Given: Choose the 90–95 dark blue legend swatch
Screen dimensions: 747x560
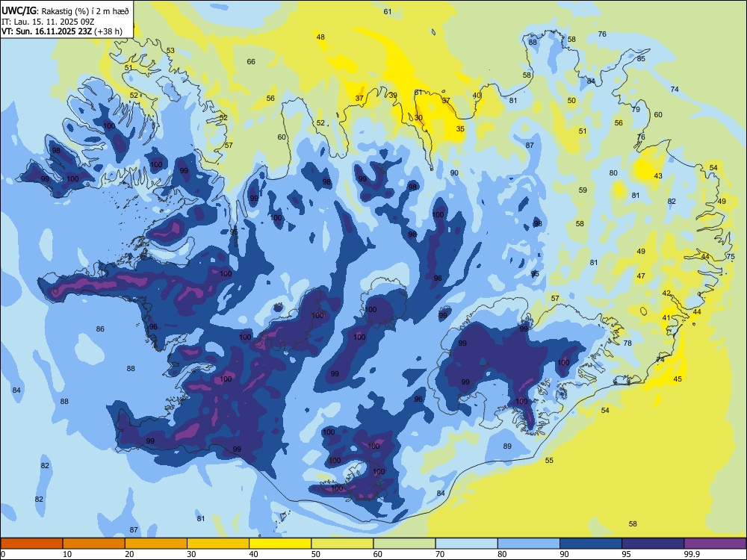Looking at the screenshot, I should click(591, 544).
